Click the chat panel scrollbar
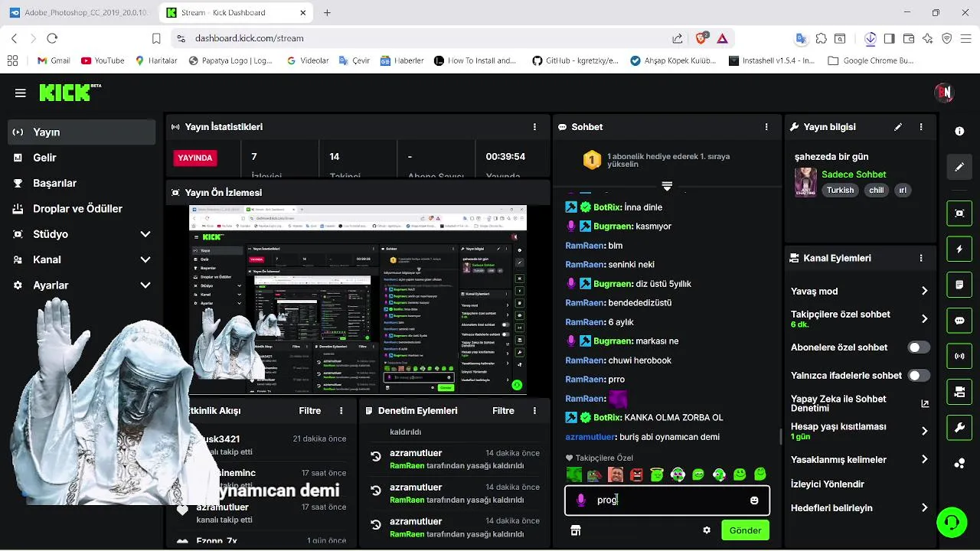 tap(780, 436)
